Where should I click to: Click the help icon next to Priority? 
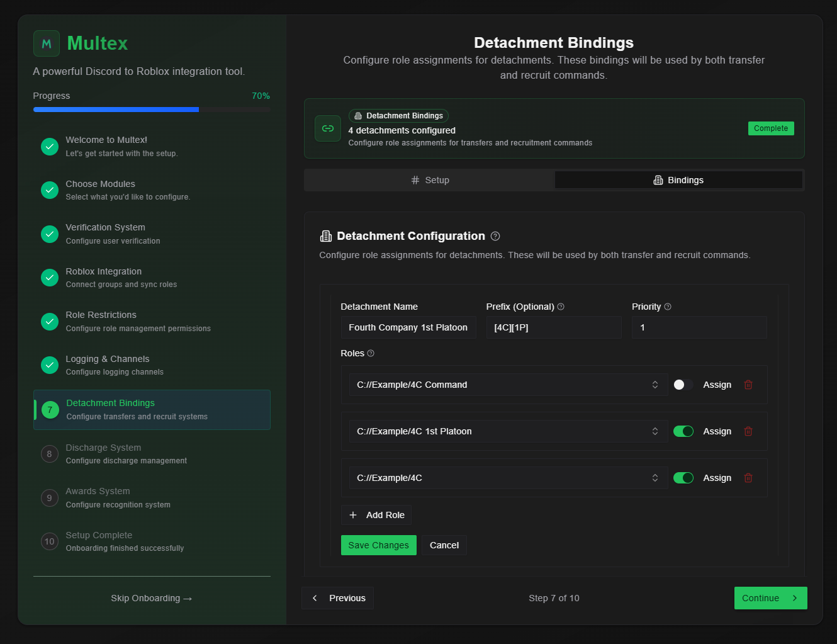[x=668, y=307]
